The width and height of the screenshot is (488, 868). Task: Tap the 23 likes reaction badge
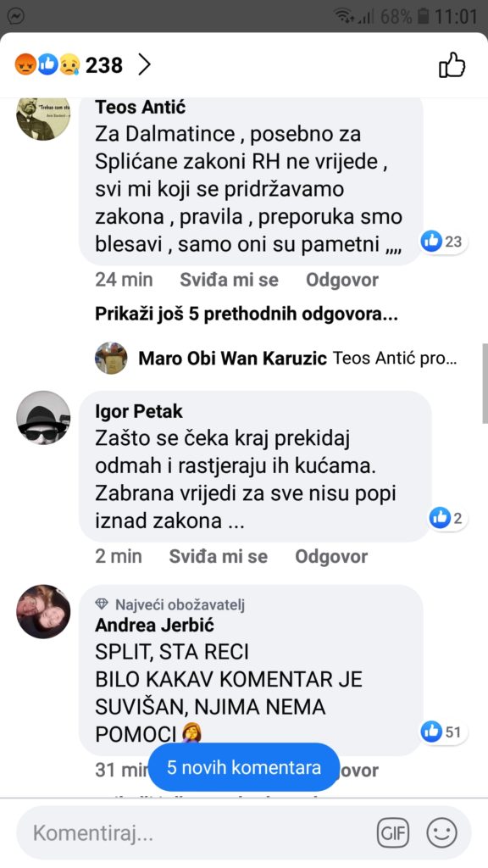(442, 242)
